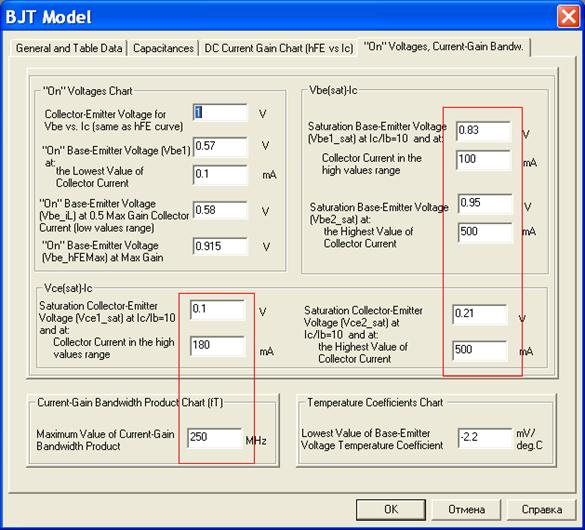The image size is (585, 530).
Task: Click the Отмена cancel button
Action: [466, 509]
